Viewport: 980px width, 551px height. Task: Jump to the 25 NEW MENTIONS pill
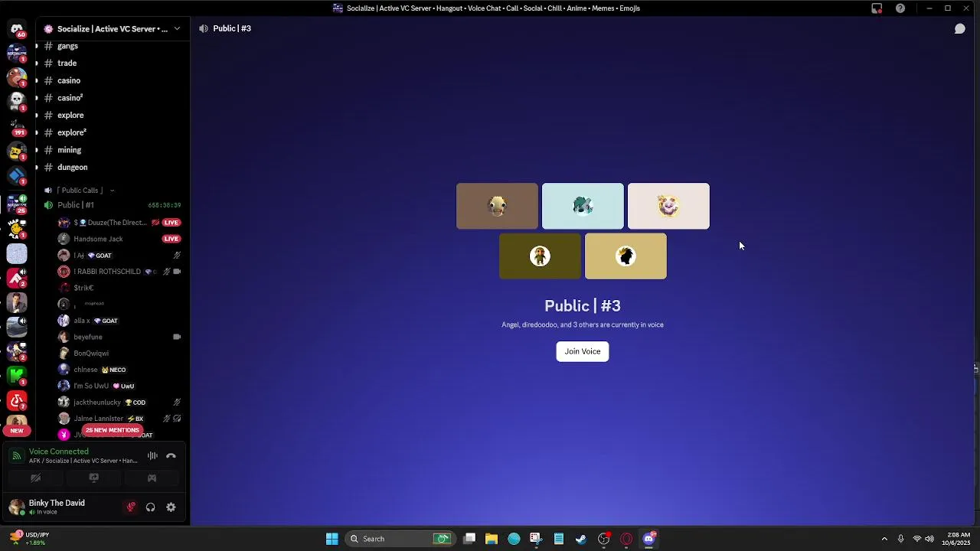pyautogui.click(x=113, y=430)
